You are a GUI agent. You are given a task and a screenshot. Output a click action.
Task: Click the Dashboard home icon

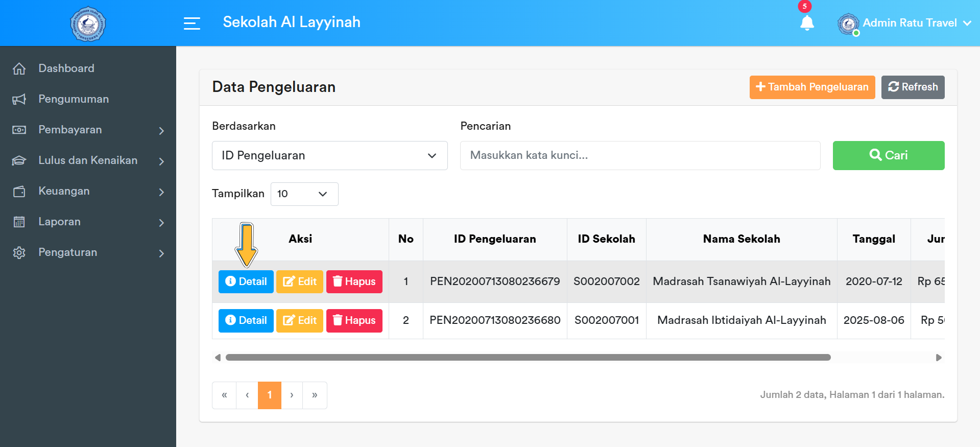[19, 68]
